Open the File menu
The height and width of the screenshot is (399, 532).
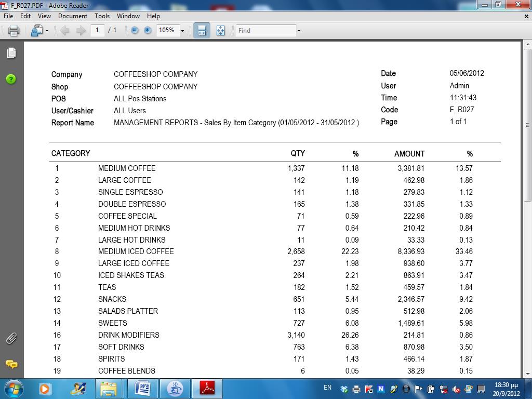[8, 16]
